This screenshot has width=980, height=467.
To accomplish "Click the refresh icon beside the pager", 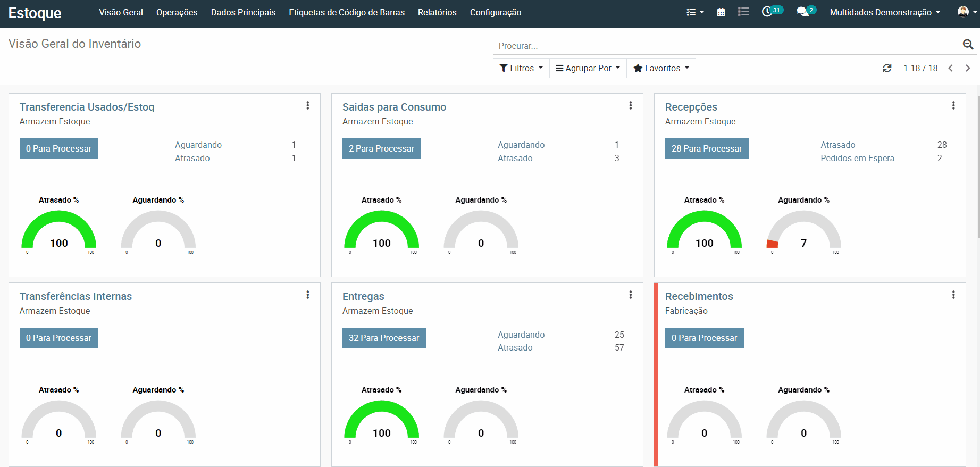I will click(887, 68).
